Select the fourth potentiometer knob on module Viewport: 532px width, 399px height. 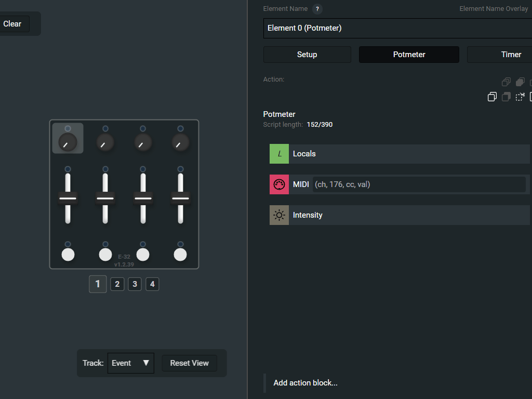pyautogui.click(x=180, y=142)
